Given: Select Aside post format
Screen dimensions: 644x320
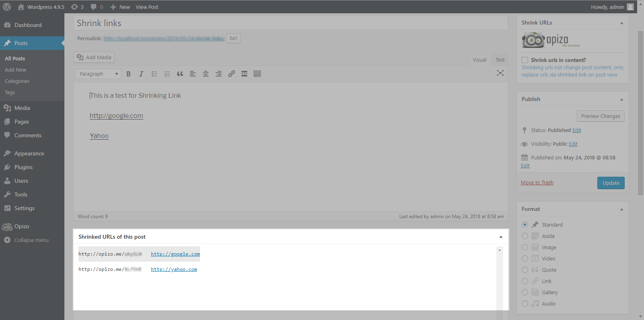Looking at the screenshot, I should pyautogui.click(x=525, y=236).
